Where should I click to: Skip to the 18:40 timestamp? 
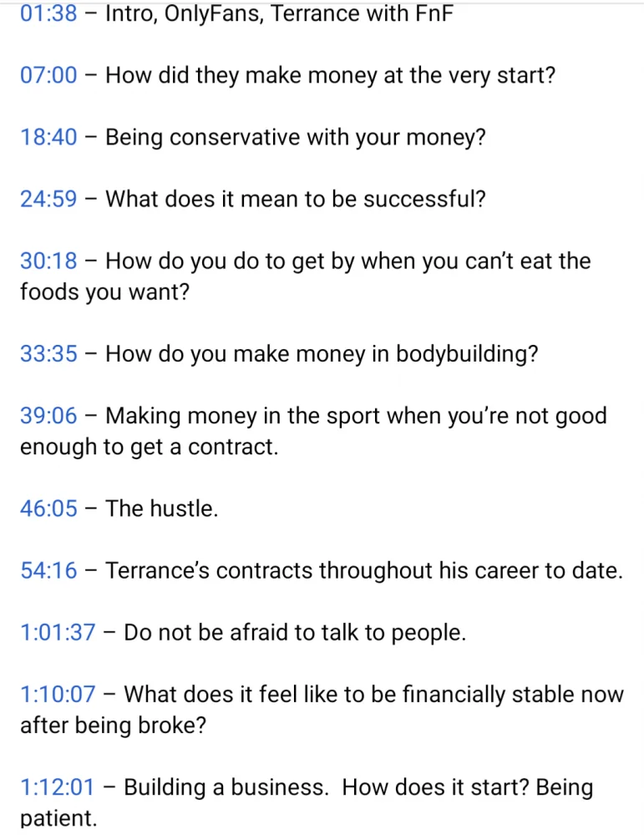[x=48, y=138]
